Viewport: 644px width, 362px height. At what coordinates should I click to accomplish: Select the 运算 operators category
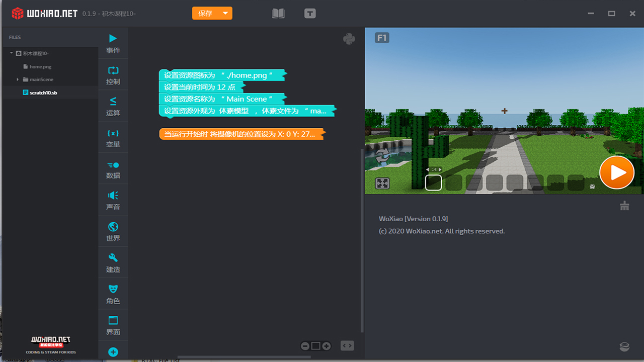(x=113, y=106)
